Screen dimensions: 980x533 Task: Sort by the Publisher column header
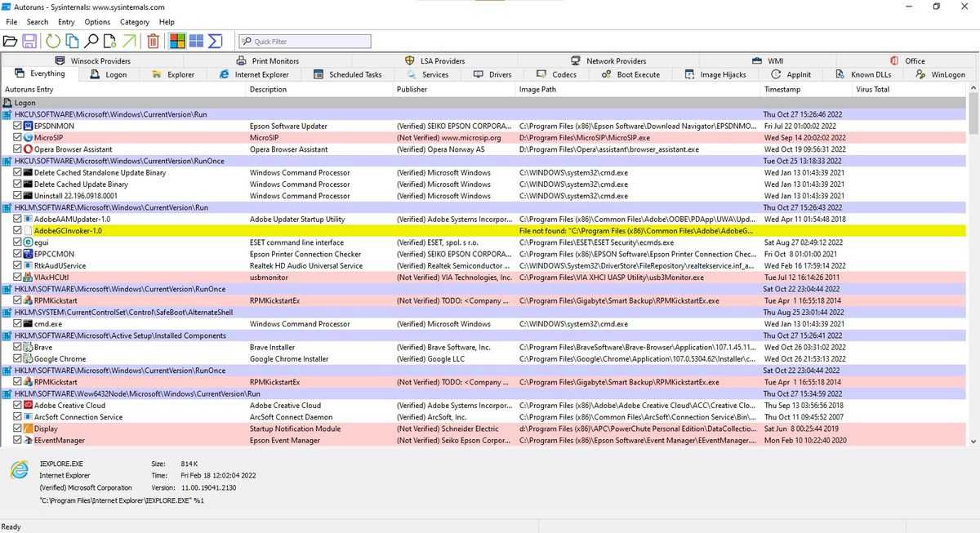(x=454, y=89)
